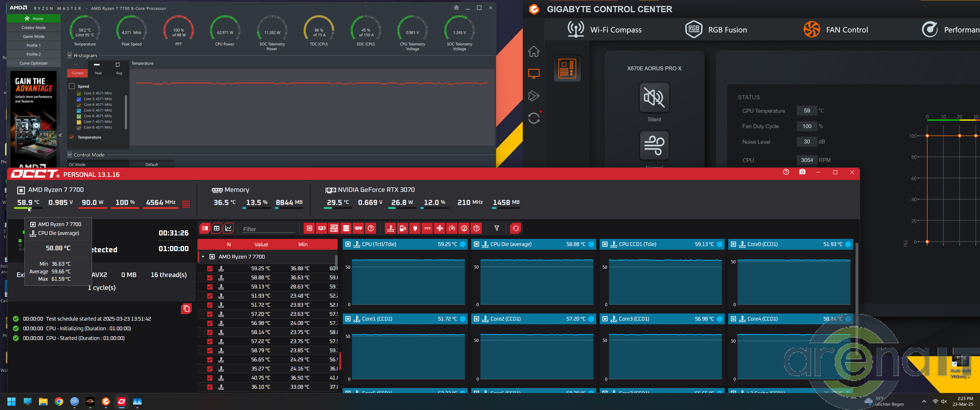Image resolution: width=980 pixels, height=410 pixels.
Task: Switch to the Avg histogram tab
Action: 119,68
